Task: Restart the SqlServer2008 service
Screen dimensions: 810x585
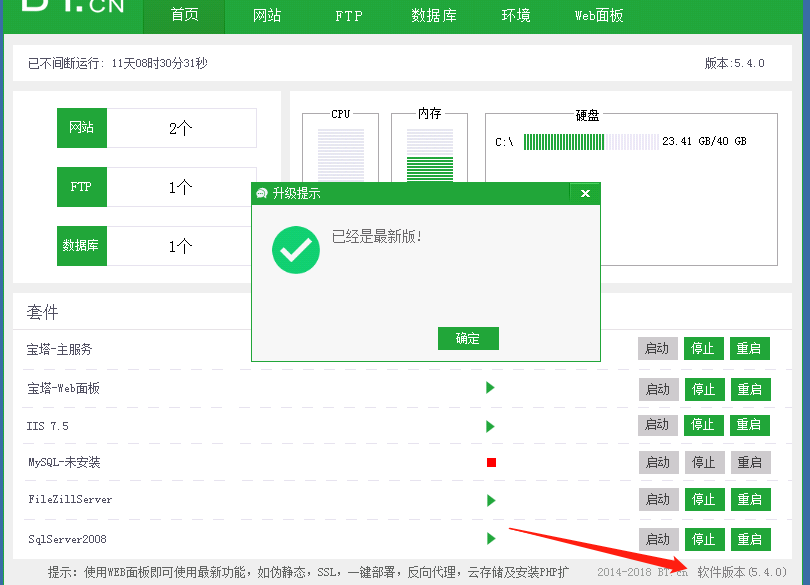Action: coord(751,539)
